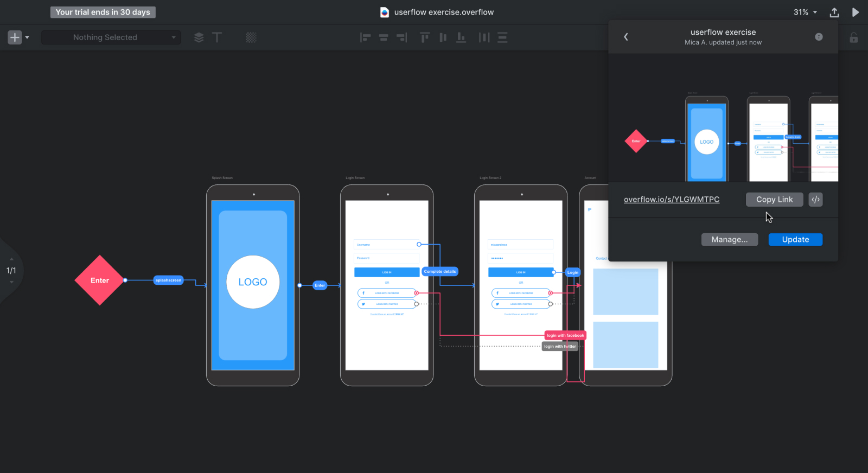Select the blue Enter connector label
868x473 pixels.
tap(320, 285)
